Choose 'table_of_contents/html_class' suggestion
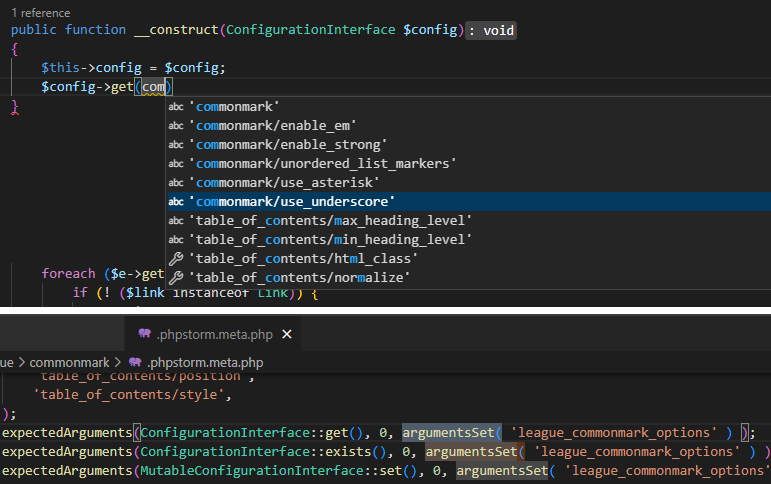The width and height of the screenshot is (771, 484). pyautogui.click(x=468, y=259)
